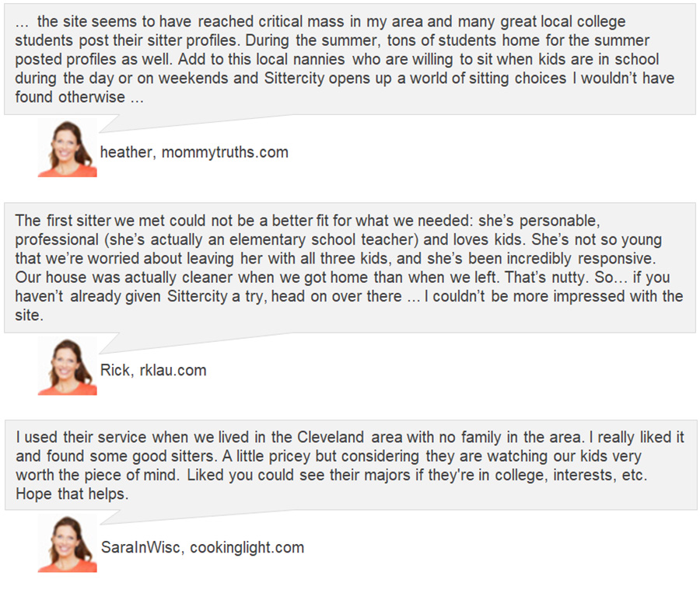Open the mommytruths.com attribution

[225, 152]
